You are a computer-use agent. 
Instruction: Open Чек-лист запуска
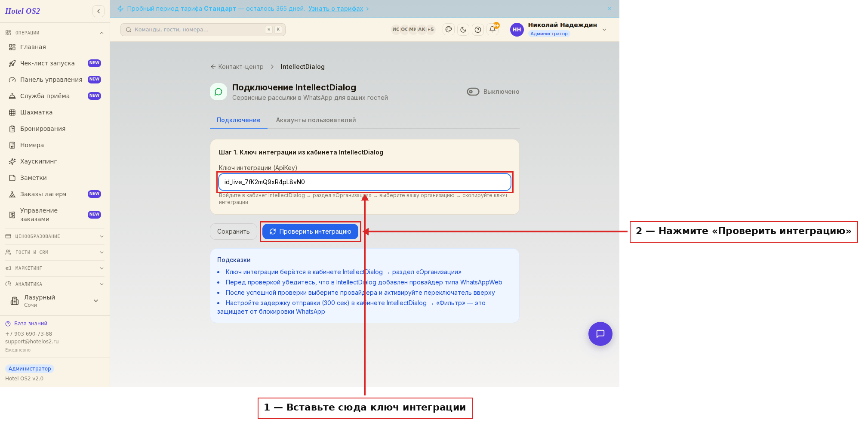[x=55, y=63]
